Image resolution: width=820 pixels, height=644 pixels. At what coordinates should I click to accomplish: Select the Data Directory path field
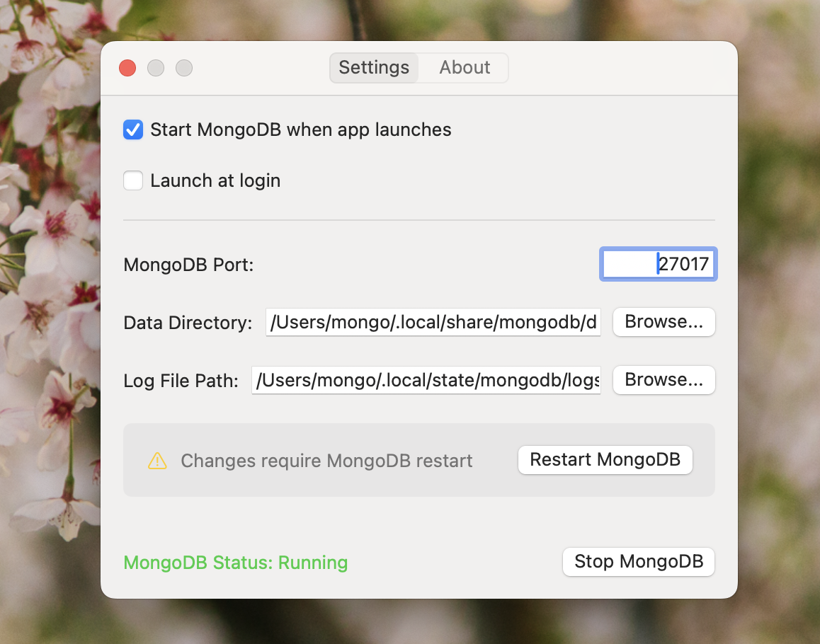[x=433, y=323]
